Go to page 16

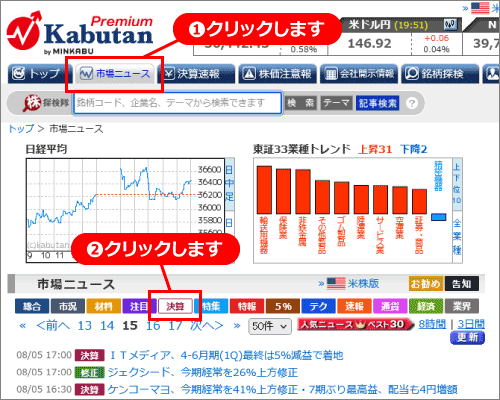[153, 325]
